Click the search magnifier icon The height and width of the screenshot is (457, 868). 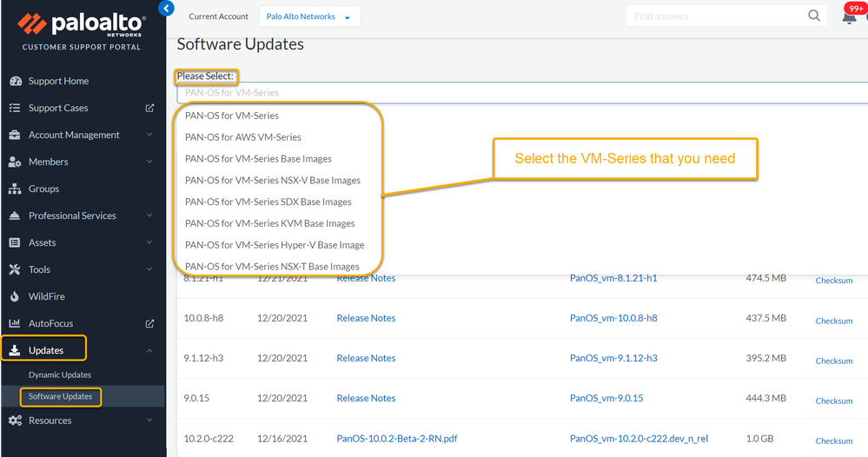point(814,16)
